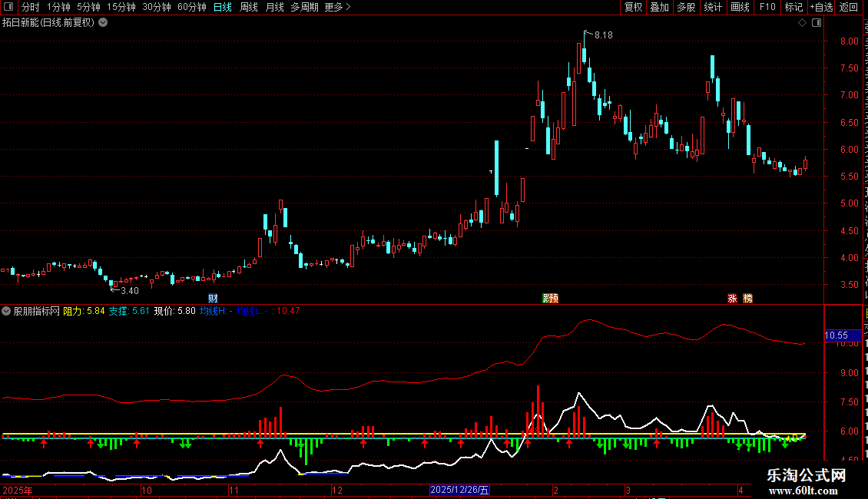Click the green 跌 marker on the chart

tap(546, 298)
